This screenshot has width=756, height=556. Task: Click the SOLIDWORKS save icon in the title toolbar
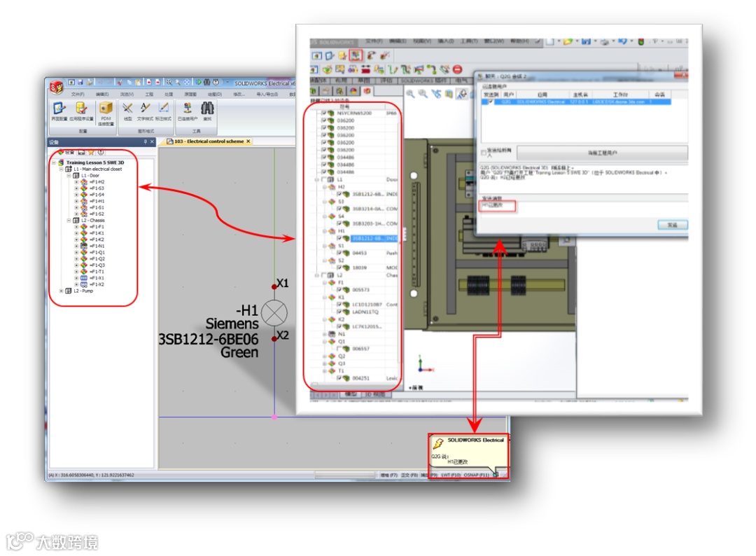(x=586, y=41)
